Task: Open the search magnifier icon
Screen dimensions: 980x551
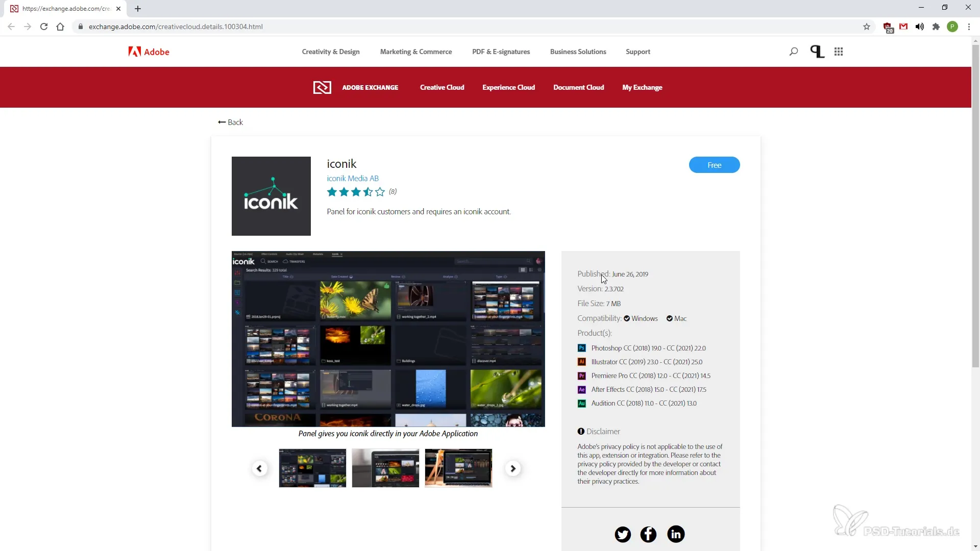Action: pos(793,52)
